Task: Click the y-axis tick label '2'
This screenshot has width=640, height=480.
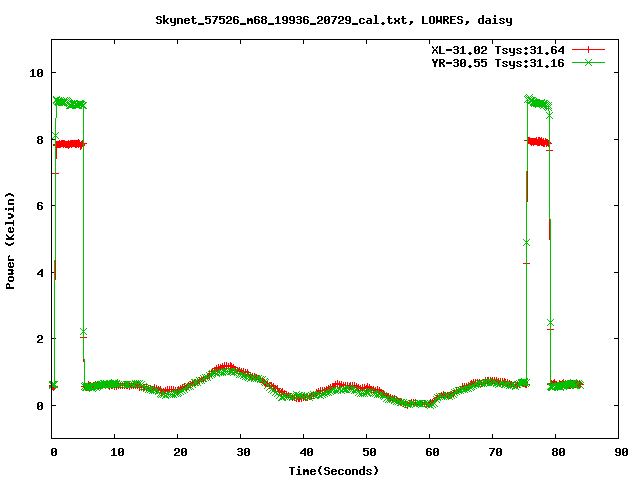Action: pyautogui.click(x=40, y=339)
